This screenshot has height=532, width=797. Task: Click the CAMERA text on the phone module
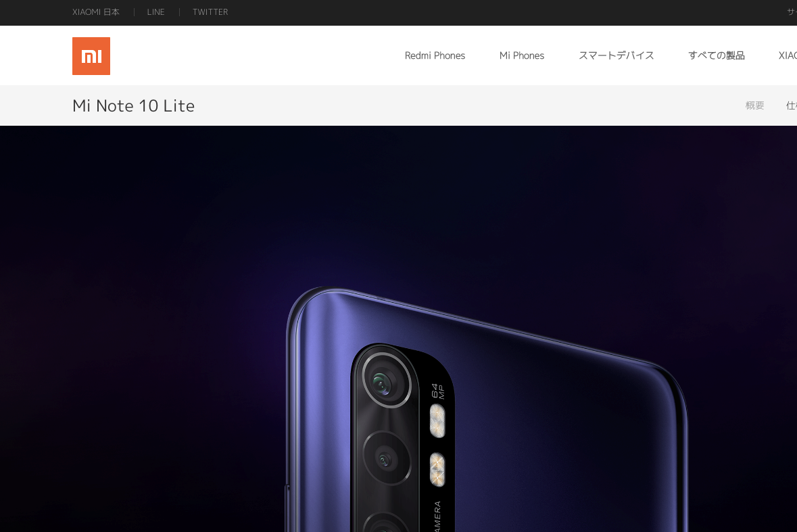tap(437, 516)
